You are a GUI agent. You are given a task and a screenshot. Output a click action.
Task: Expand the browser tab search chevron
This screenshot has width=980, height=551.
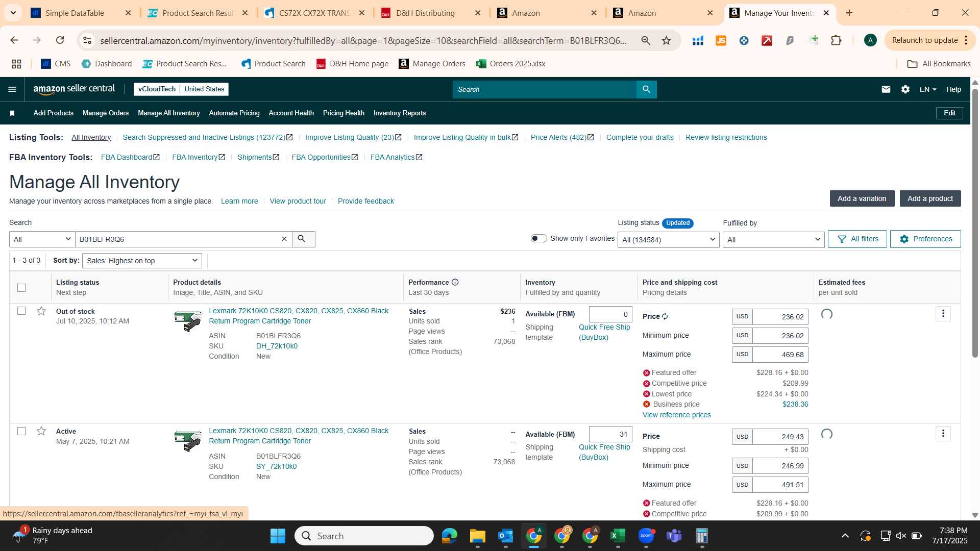13,13
